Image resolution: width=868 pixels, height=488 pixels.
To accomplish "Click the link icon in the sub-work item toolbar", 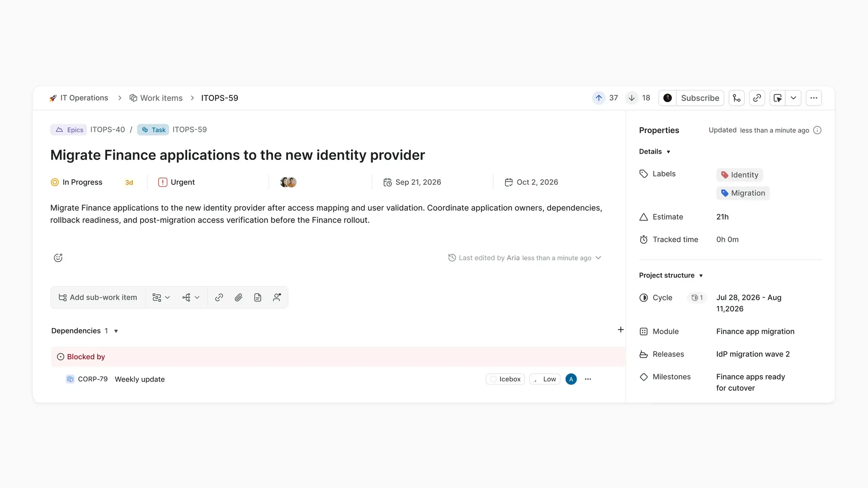I will [219, 297].
